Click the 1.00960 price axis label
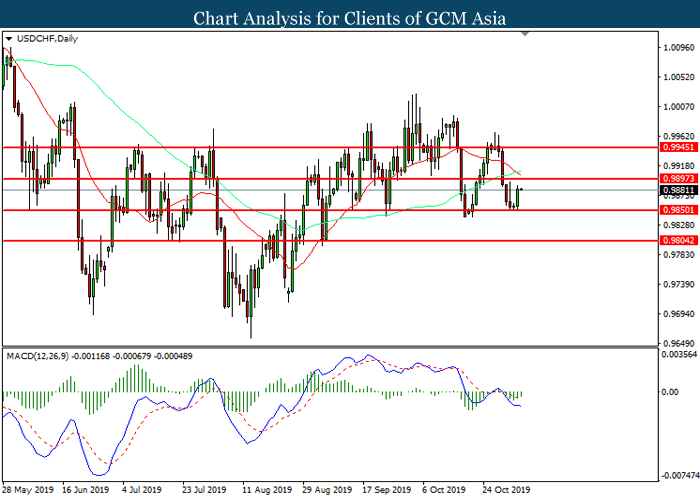 click(x=677, y=47)
